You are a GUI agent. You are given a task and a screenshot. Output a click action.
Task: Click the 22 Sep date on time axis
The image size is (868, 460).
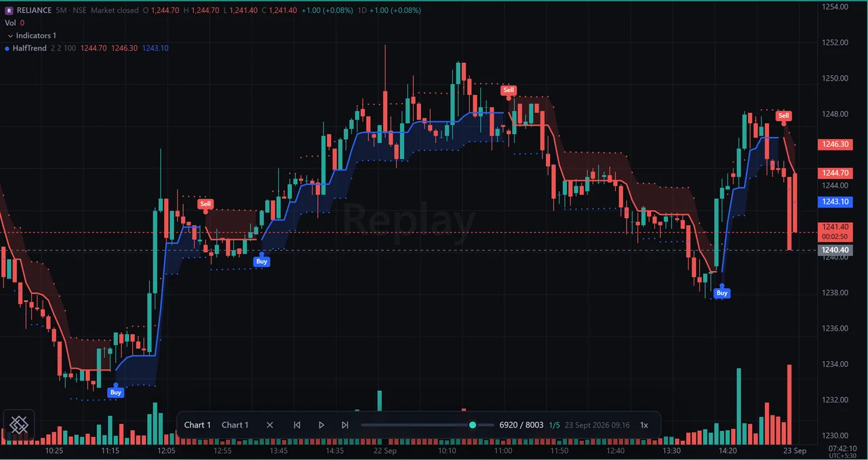(385, 451)
